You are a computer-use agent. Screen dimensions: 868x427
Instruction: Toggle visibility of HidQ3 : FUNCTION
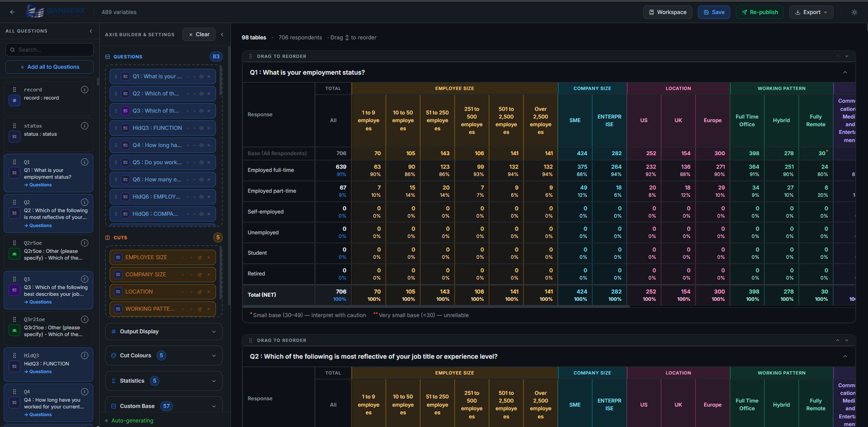click(201, 128)
